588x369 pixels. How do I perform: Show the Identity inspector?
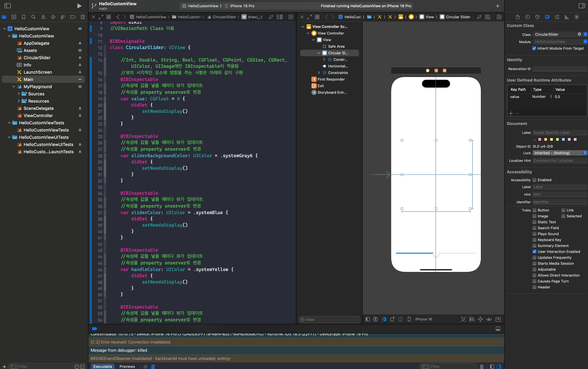pos(547,17)
